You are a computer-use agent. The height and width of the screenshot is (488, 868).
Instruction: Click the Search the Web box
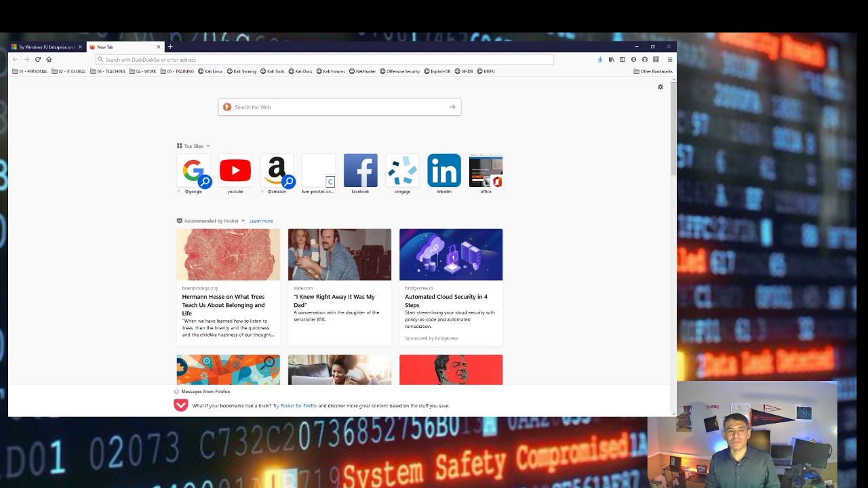point(339,107)
